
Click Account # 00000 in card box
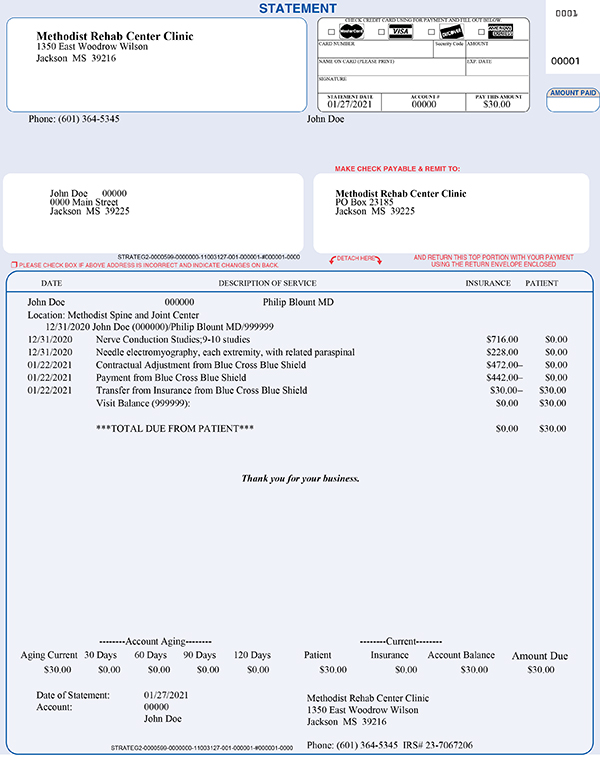coord(424,104)
